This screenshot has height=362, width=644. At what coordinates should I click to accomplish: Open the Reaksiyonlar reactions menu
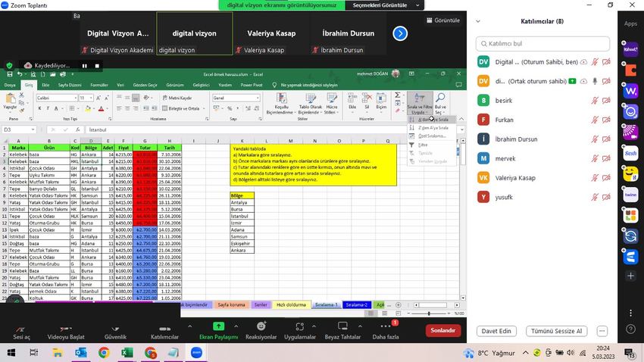[261, 332]
